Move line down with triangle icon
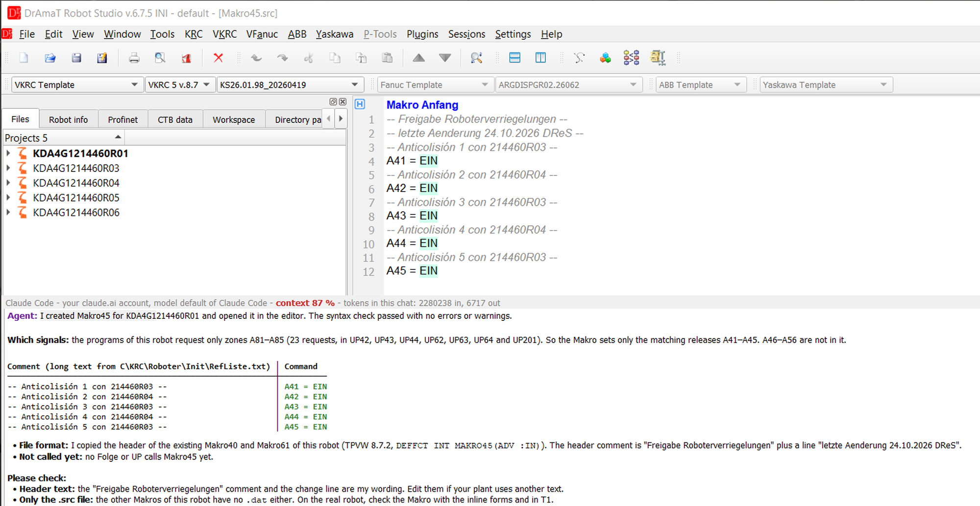 pyautogui.click(x=445, y=58)
